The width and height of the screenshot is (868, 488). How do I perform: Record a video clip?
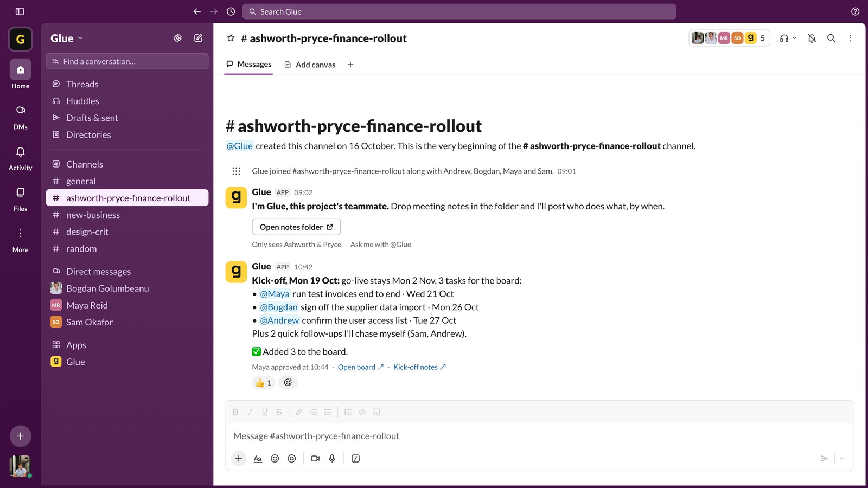315,459
